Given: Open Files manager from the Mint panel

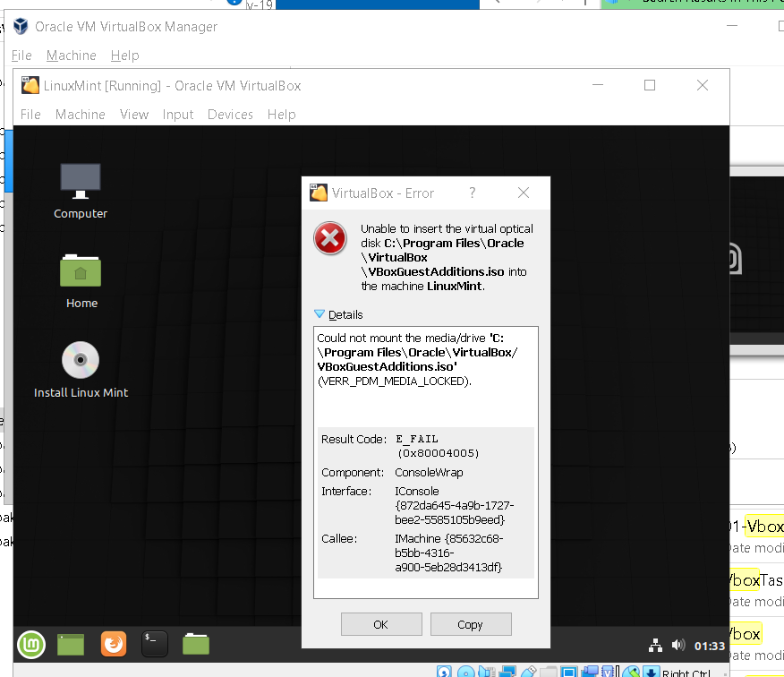Looking at the screenshot, I should (195, 644).
